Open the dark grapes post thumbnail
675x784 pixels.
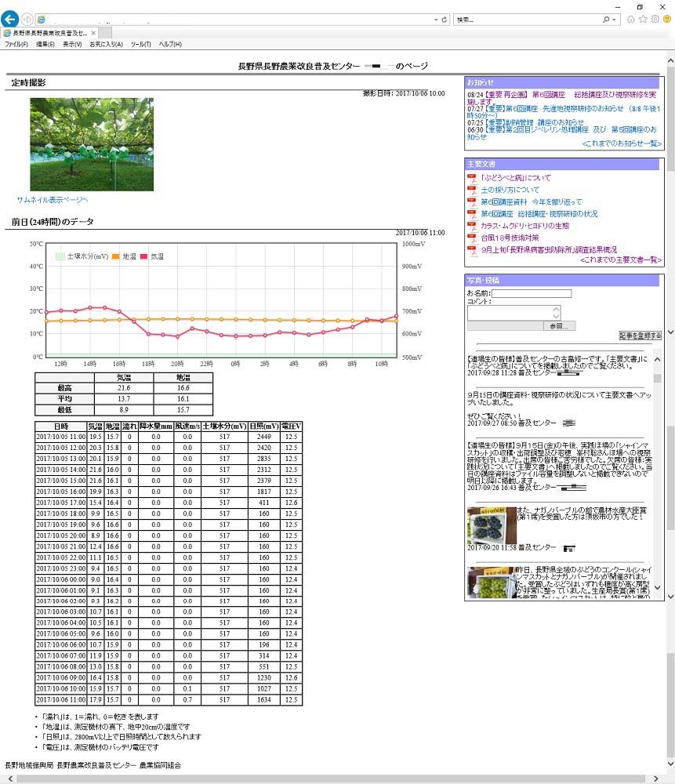coord(492,525)
